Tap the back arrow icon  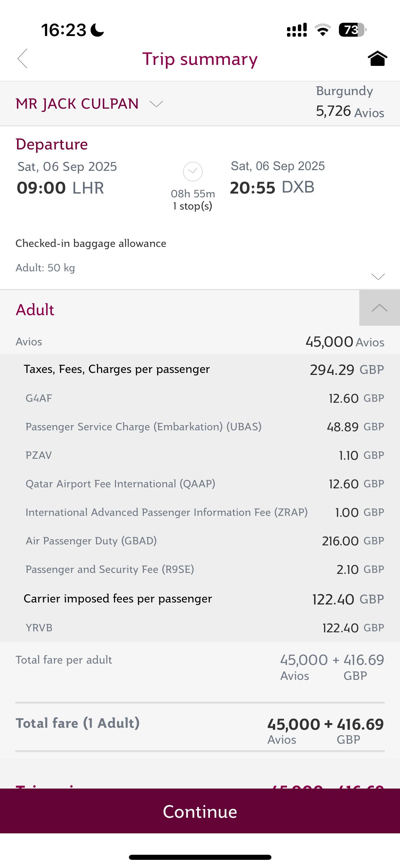[22, 58]
